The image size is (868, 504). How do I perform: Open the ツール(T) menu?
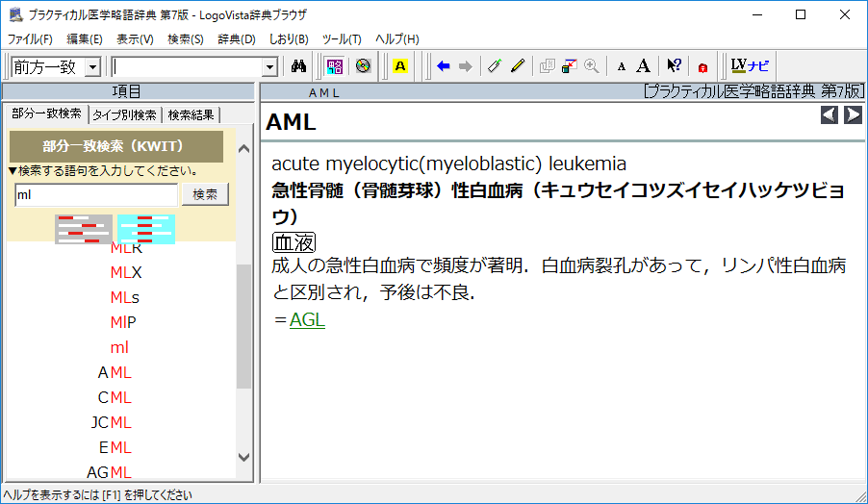342,39
